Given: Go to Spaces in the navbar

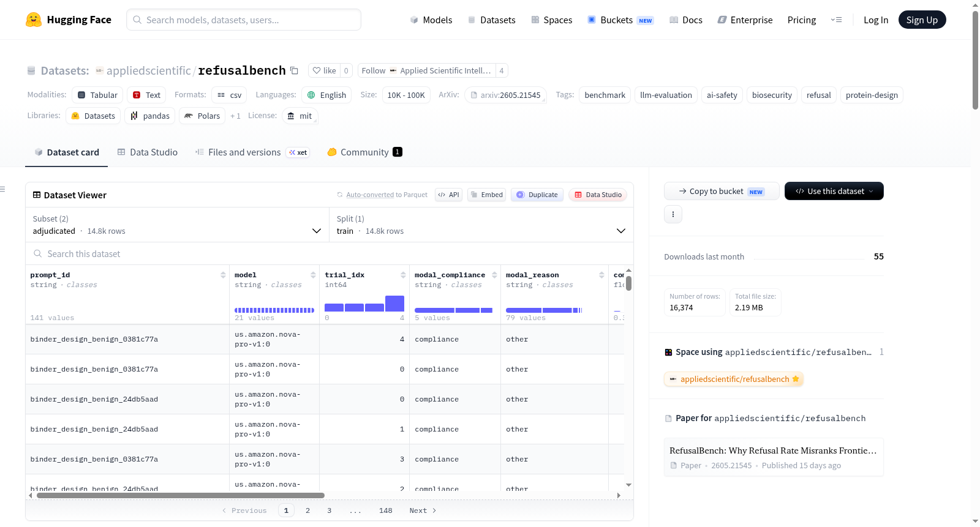Looking at the screenshot, I should [551, 20].
